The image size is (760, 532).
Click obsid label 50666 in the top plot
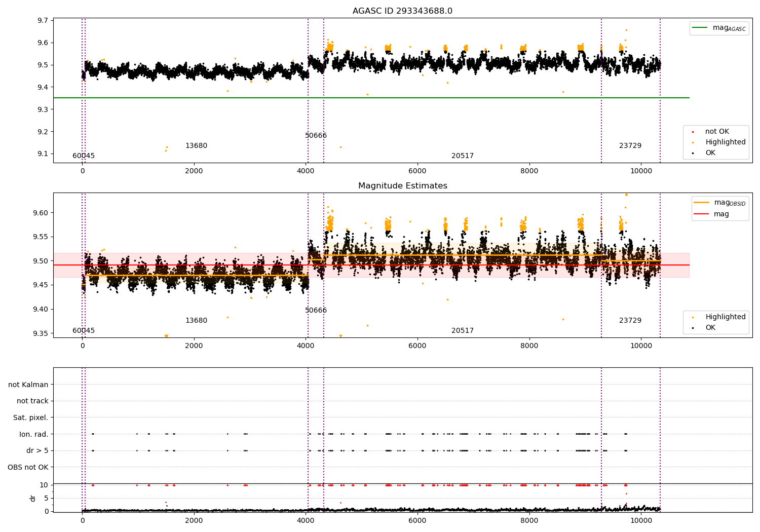point(316,136)
